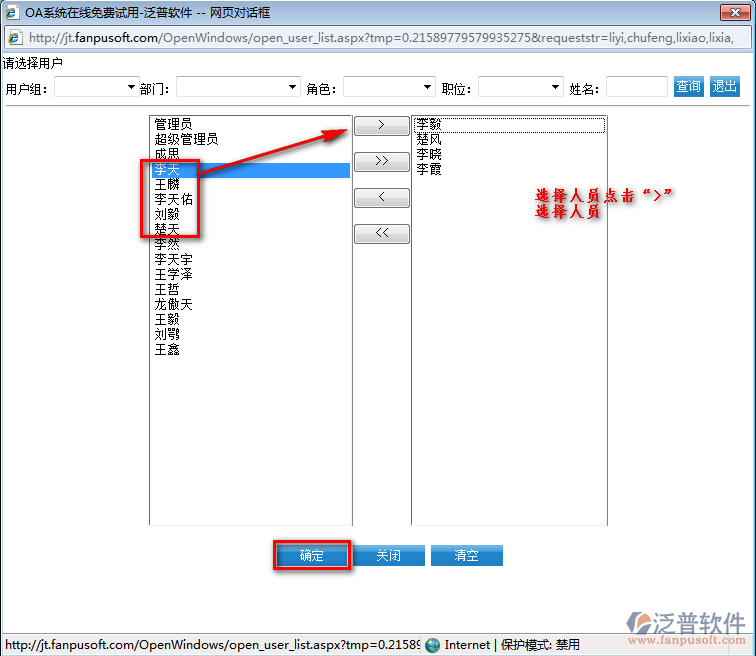Screen dimensions: 756x656
Task: Select 王毅 in the user list
Action: [250, 319]
